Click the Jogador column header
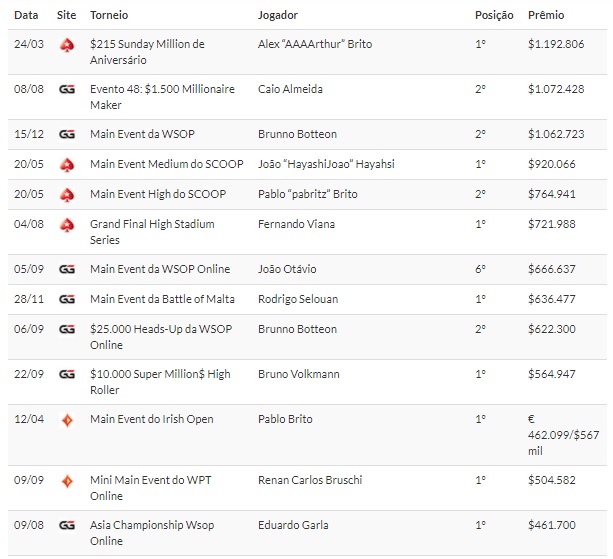The width and height of the screenshot is (613, 559). [x=278, y=15]
